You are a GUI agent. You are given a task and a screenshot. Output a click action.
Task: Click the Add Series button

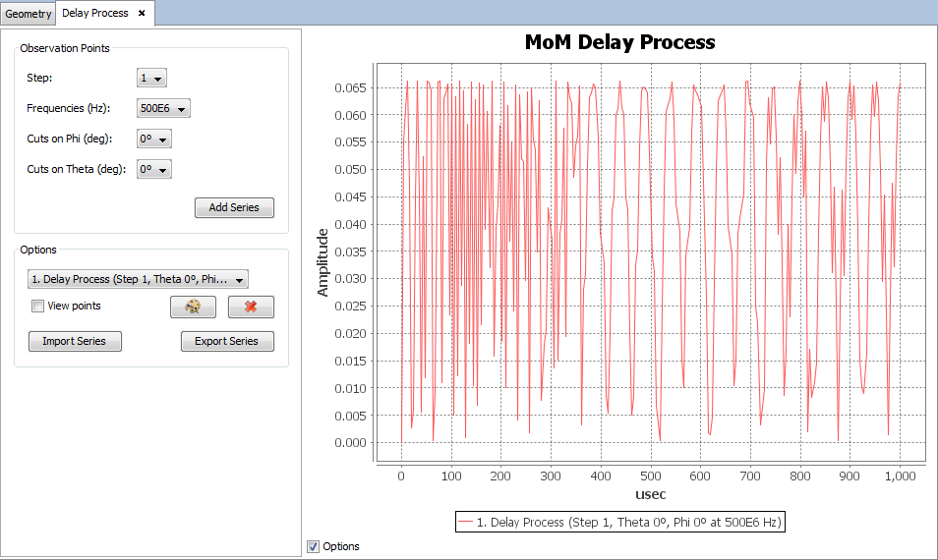click(x=234, y=208)
